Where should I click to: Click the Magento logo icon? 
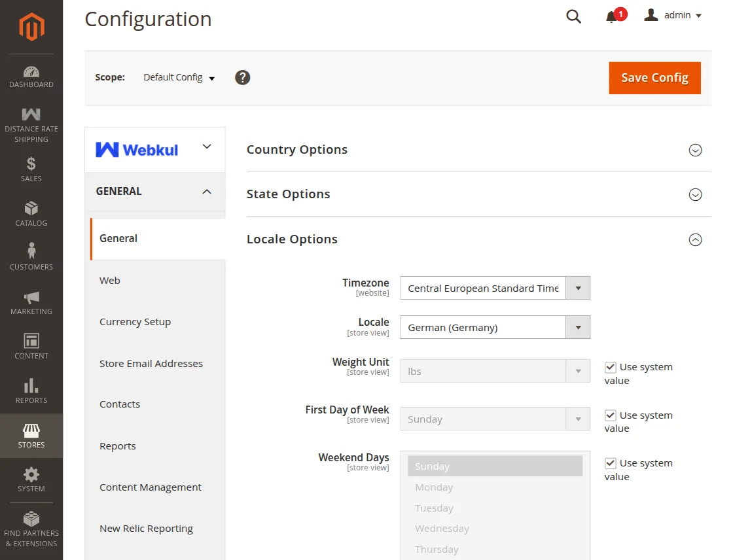click(31, 27)
